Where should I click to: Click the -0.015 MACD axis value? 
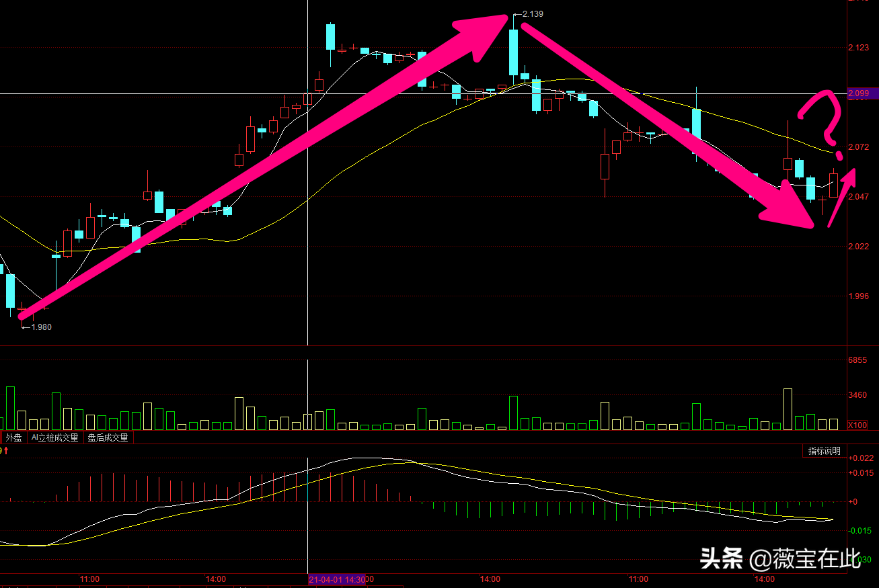[x=861, y=531]
